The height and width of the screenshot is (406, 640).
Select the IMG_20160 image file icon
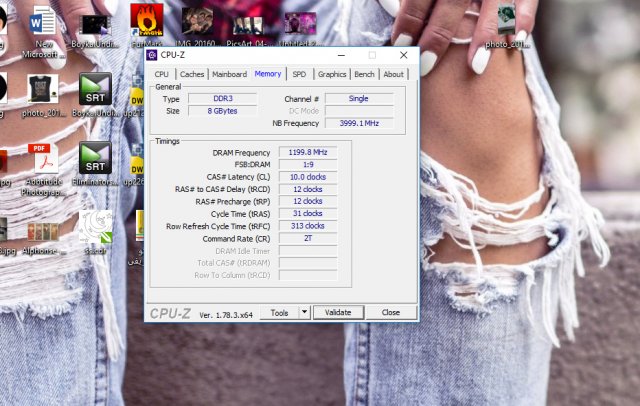click(x=197, y=21)
